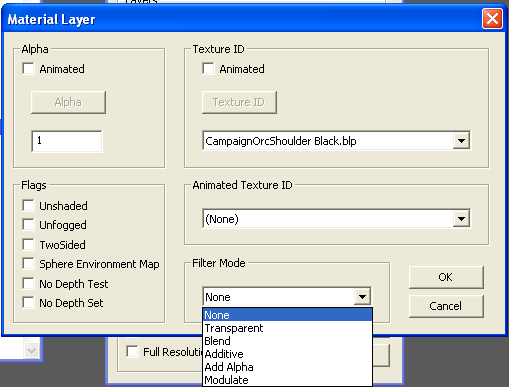This screenshot has height=387, width=509.
Task: Click the Cancel button
Action: (x=446, y=306)
